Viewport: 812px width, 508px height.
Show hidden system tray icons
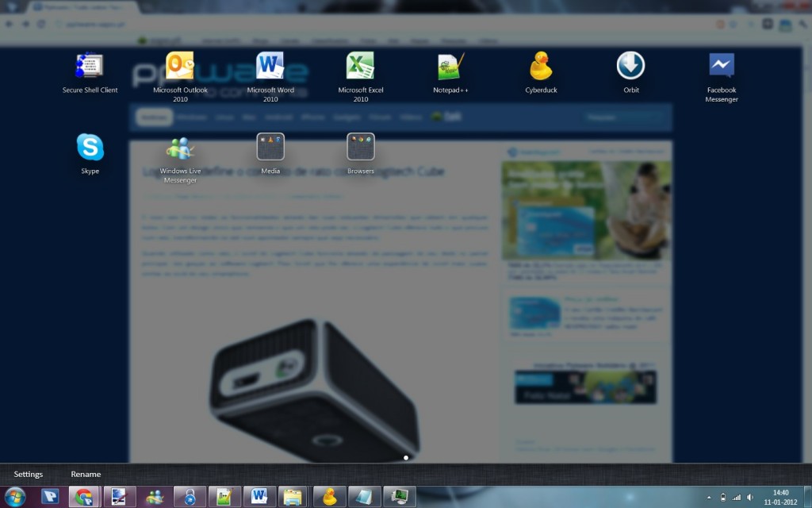tap(709, 498)
